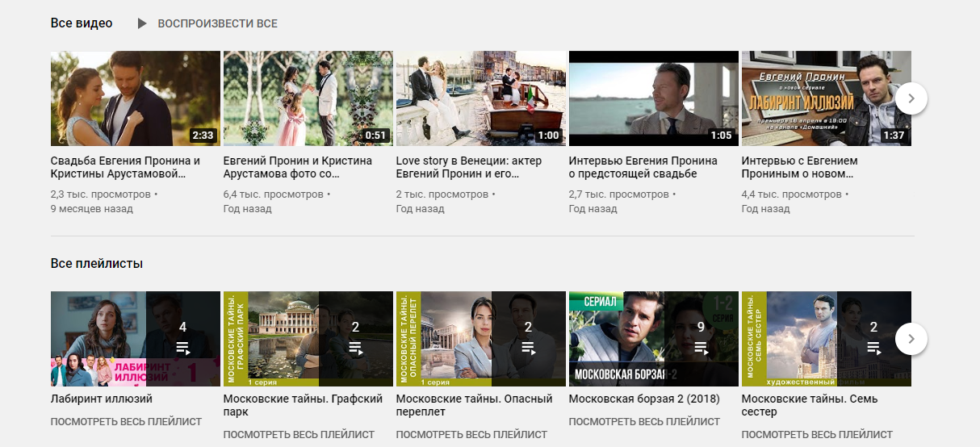The image size is (980, 447).
Task: Open the Все плейлисты section heading
Action: [x=97, y=264]
